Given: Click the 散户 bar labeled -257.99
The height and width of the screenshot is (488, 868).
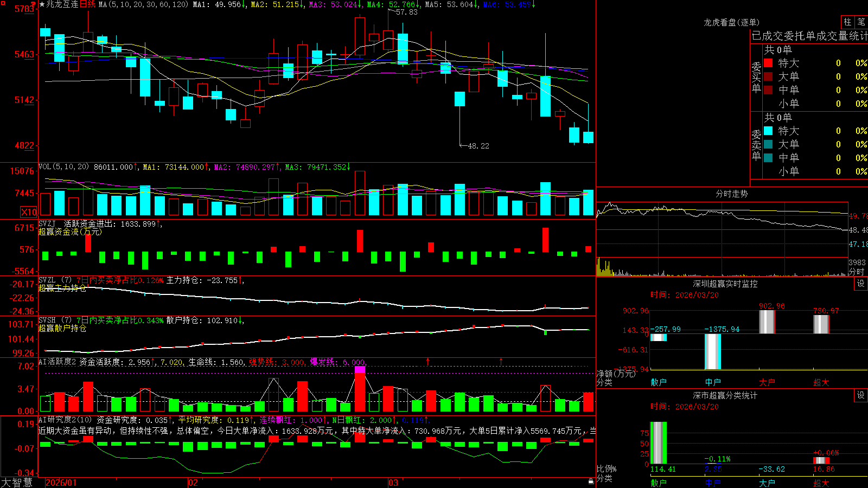Looking at the screenshot, I should pyautogui.click(x=659, y=337).
